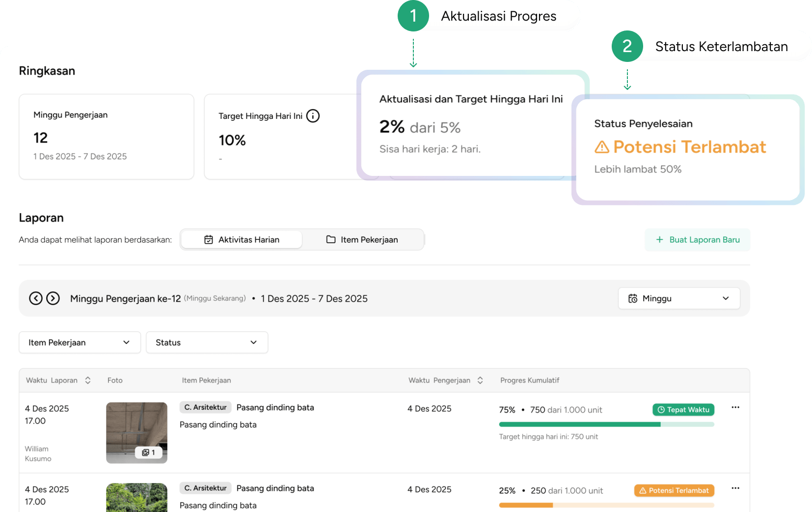
Task: Click the C. Arsitektur tag in first row
Action: tap(205, 407)
